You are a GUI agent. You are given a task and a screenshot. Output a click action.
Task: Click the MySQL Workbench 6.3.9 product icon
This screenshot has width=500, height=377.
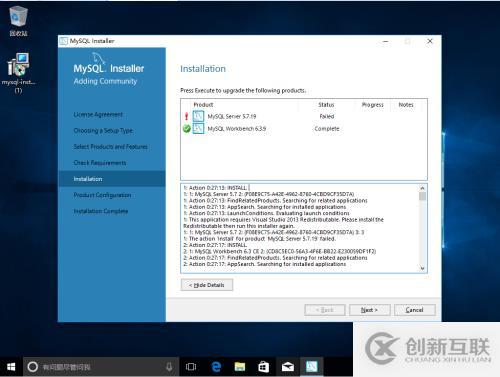198,128
